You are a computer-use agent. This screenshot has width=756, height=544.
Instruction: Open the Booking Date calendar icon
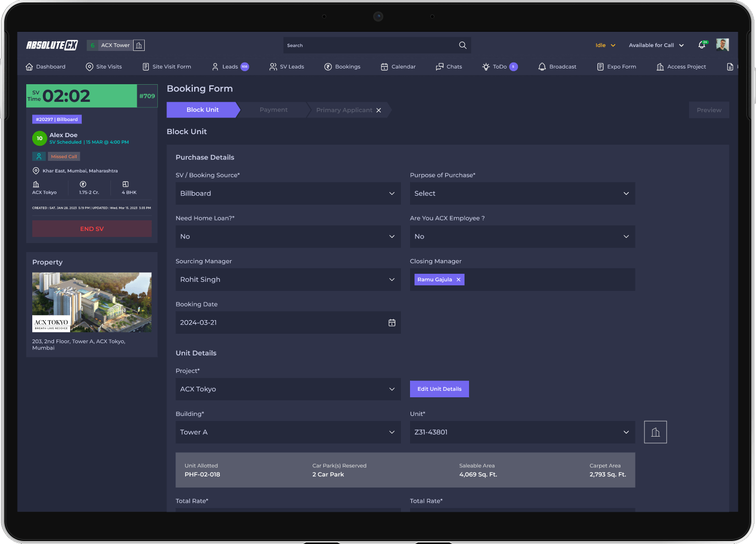392,323
